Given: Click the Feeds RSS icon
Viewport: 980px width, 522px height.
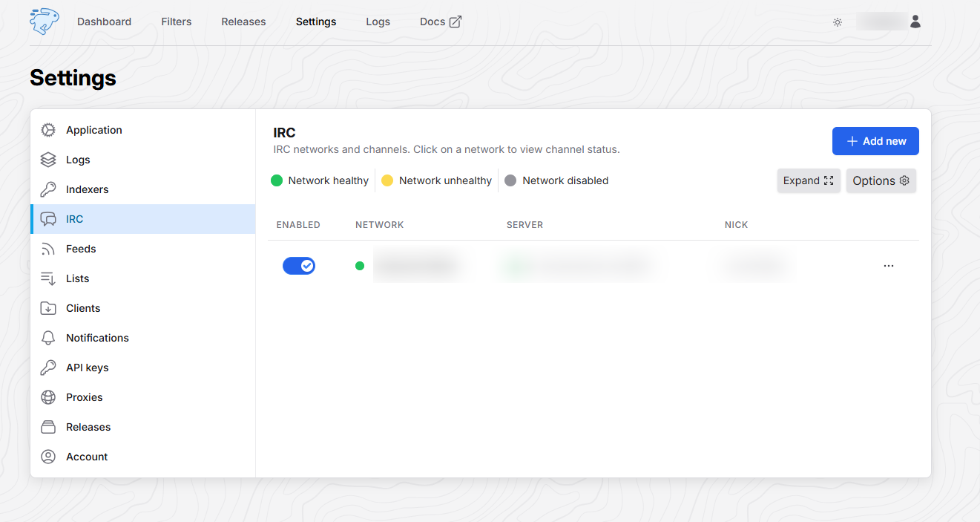Looking at the screenshot, I should (48, 249).
